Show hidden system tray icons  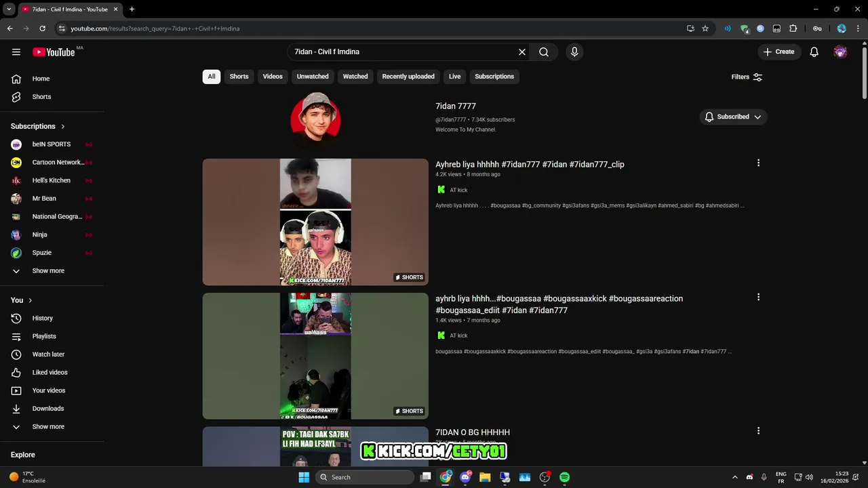[736, 477]
